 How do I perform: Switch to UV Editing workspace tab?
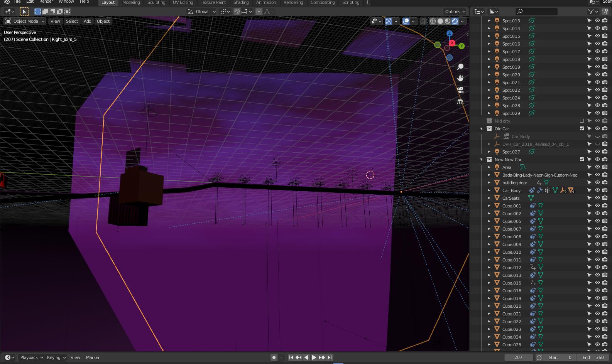[183, 2]
